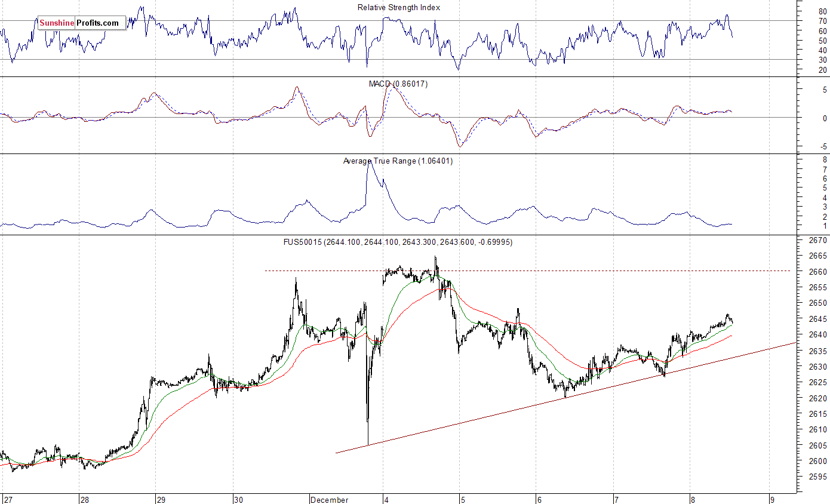The height and width of the screenshot is (504, 830).
Task: Click the 2630 price axis value
Action: point(818,367)
